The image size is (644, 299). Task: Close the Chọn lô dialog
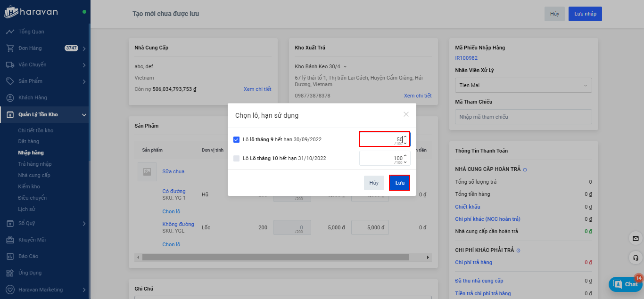pyautogui.click(x=406, y=114)
